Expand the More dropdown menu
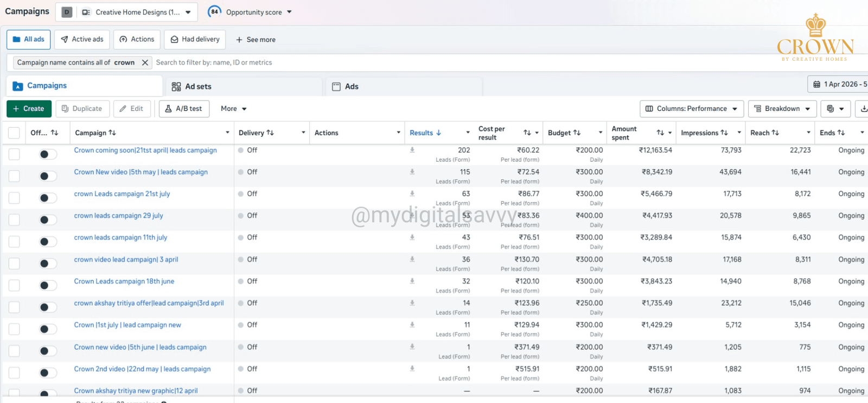The height and width of the screenshot is (403, 868). click(234, 109)
